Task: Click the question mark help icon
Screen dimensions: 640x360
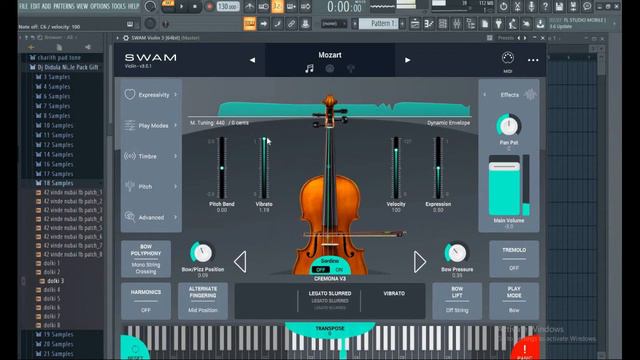Action: pyautogui.click(x=545, y=6)
